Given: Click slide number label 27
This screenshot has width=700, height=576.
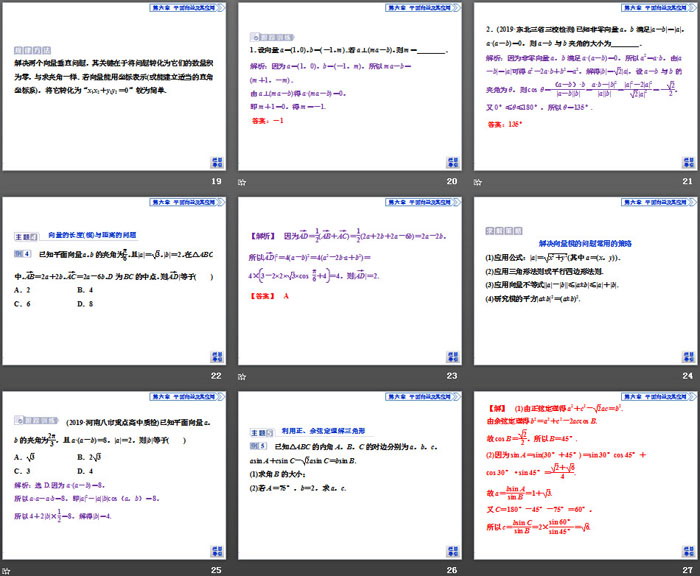Looking at the screenshot, I should pyautogui.click(x=688, y=570).
